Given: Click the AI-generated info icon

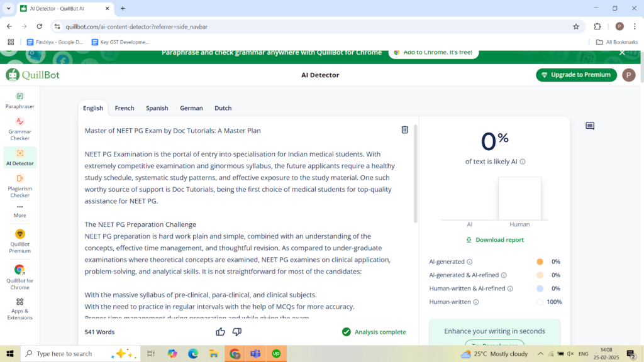Looking at the screenshot, I should (x=470, y=262).
